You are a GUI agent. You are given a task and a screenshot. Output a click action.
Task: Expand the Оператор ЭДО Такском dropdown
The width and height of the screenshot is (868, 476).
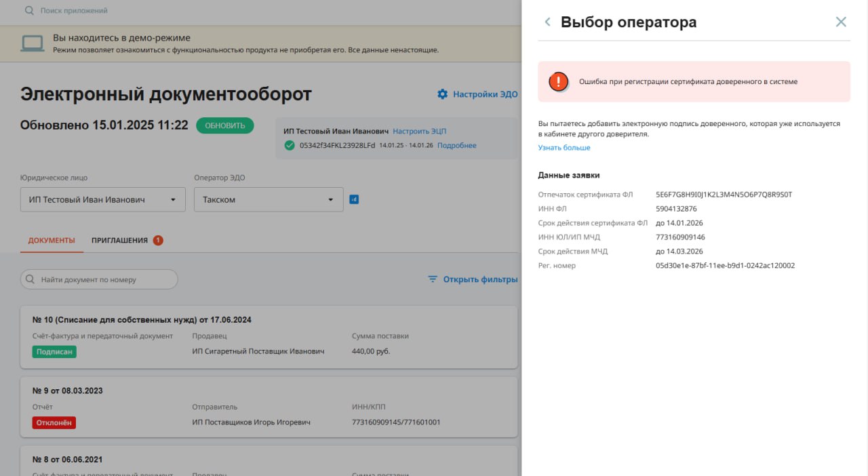(x=269, y=199)
